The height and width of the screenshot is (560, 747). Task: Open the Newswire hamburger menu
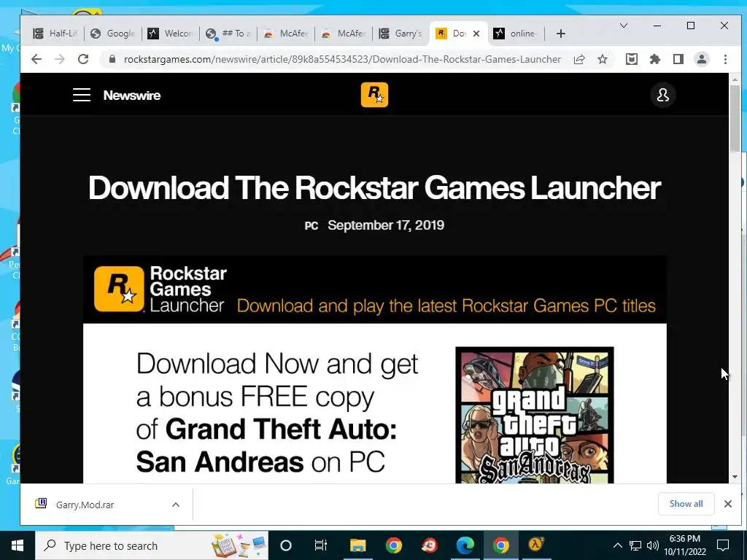[x=82, y=95]
